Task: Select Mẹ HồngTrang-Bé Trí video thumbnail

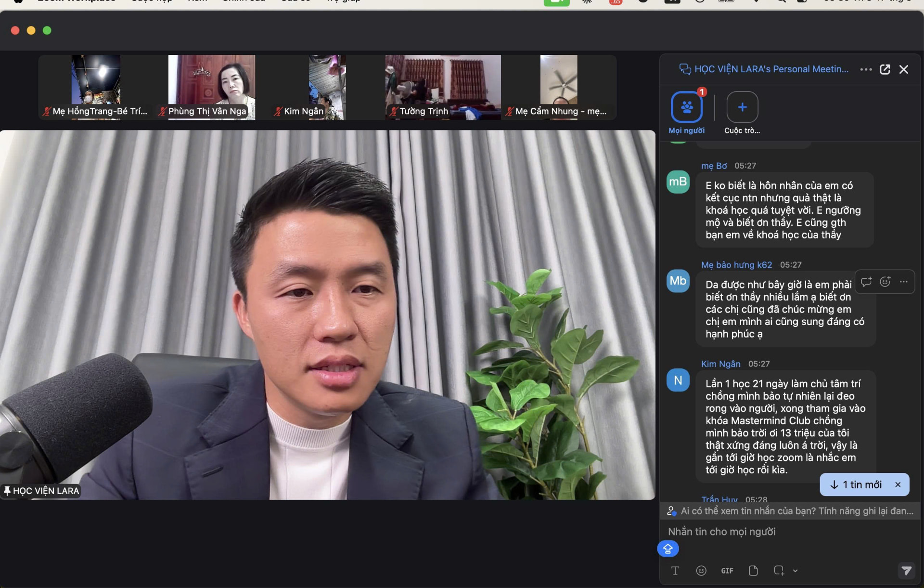Action: [96, 87]
